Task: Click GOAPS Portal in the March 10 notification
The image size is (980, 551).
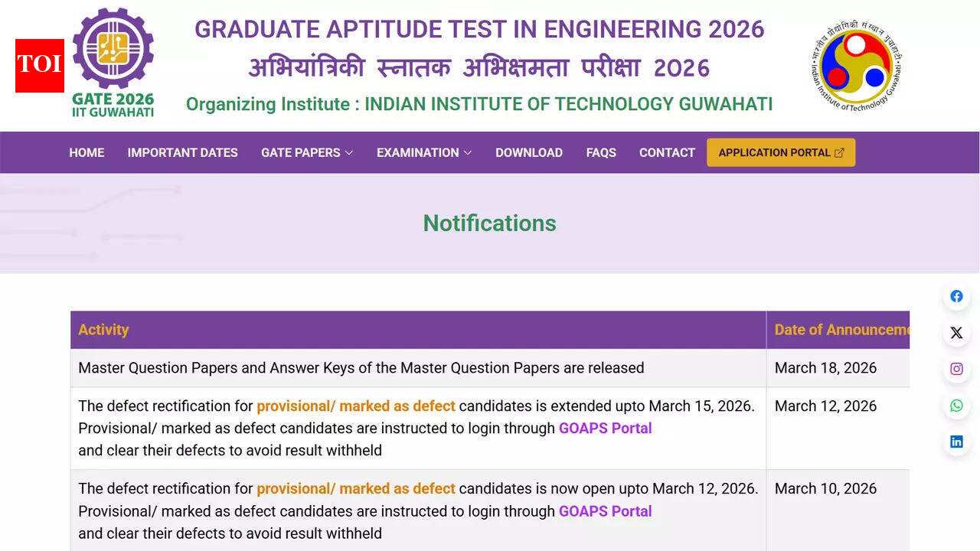Action: pos(605,511)
